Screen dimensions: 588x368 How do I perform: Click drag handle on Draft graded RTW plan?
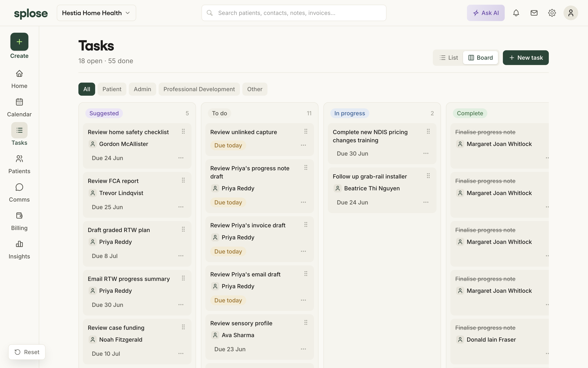(x=184, y=229)
